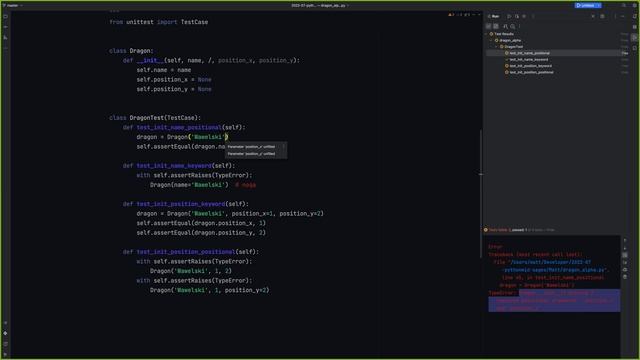Stop the running process icon
This screenshot has width=640, height=360.
click(x=524, y=16)
